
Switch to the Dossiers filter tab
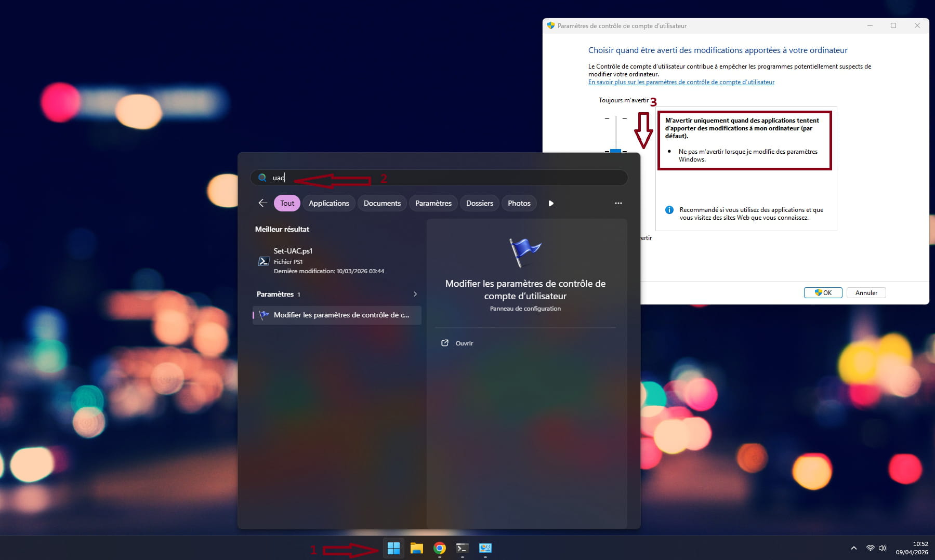coord(480,203)
